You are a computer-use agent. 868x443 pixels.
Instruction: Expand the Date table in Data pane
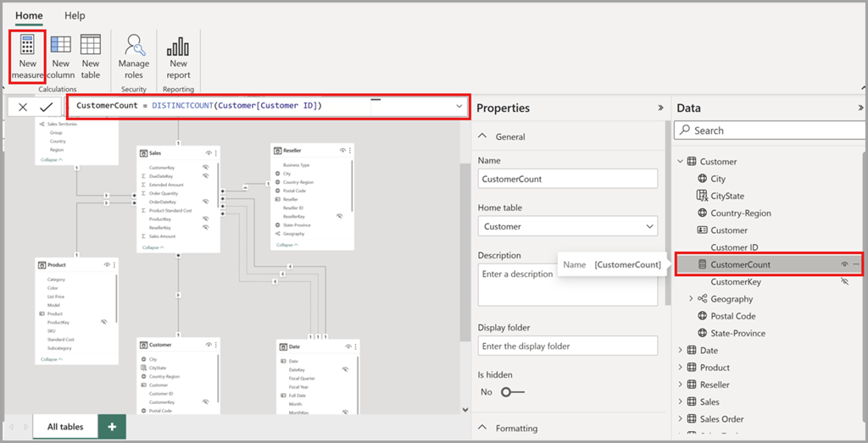(x=681, y=351)
